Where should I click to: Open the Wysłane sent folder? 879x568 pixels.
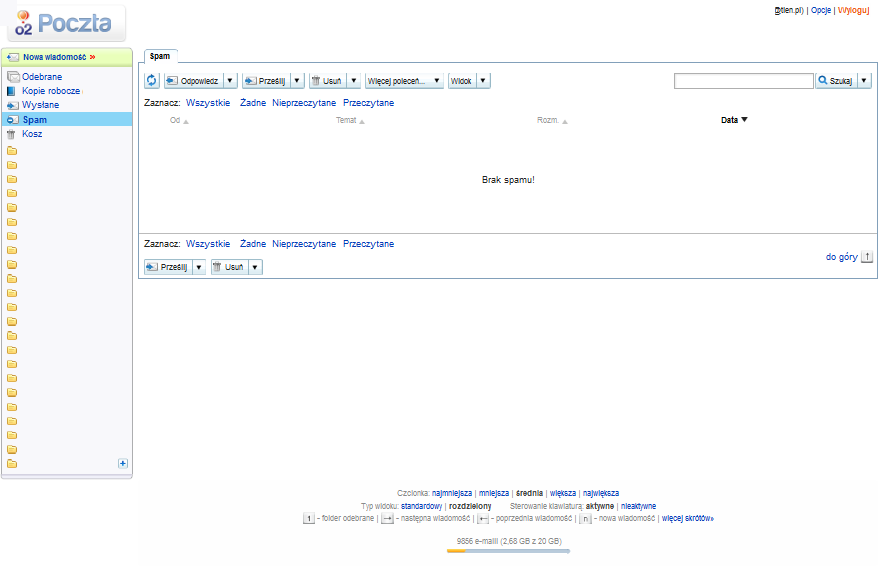coord(40,105)
